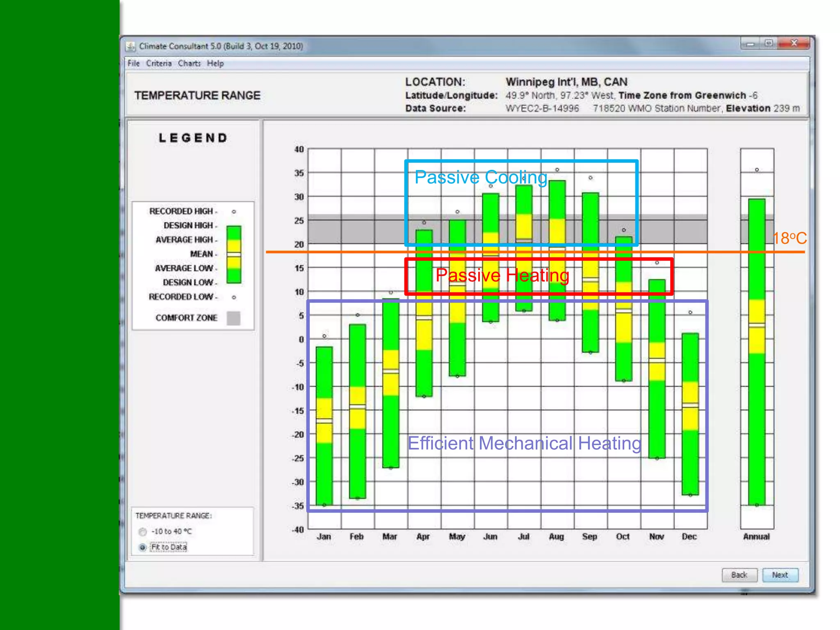Select the Fit to Data radio button
The height and width of the screenshot is (630, 840).
click(x=143, y=547)
